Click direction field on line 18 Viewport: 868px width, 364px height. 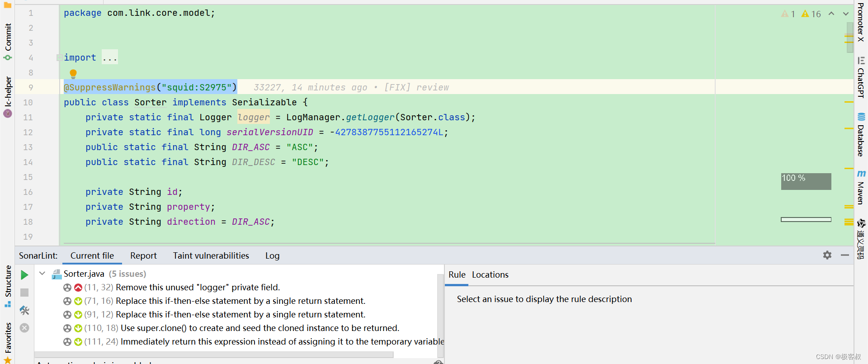coord(191,222)
